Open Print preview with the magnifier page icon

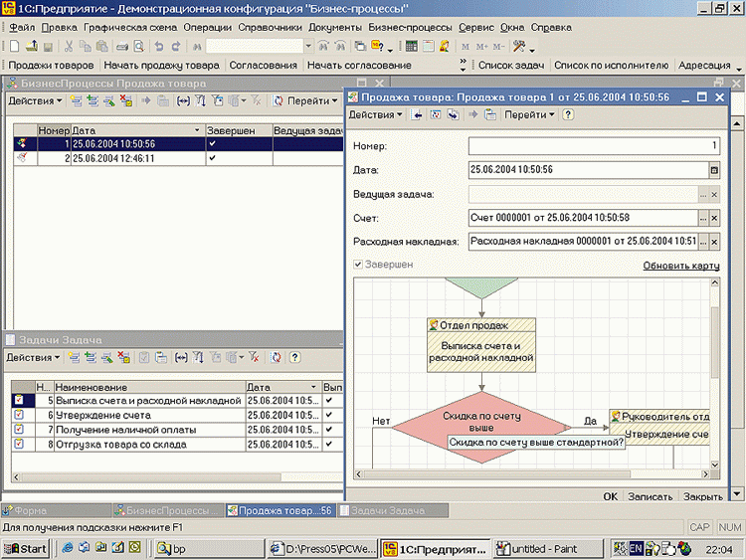138,46
